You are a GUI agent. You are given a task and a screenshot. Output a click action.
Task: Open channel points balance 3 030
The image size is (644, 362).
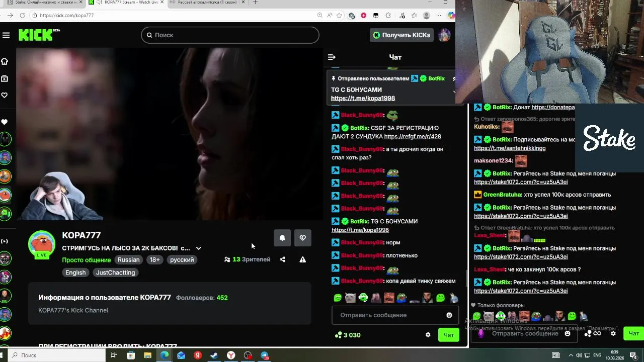coord(348,335)
